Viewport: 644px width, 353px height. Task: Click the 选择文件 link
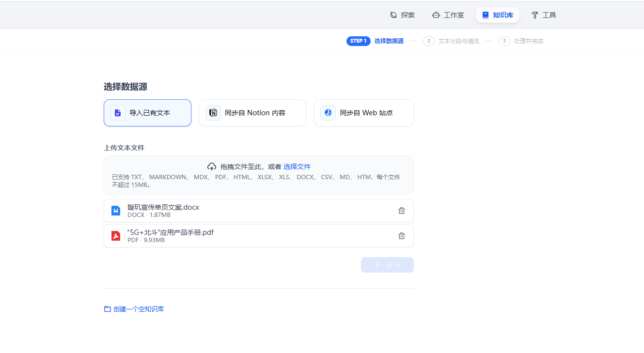pyautogui.click(x=297, y=167)
